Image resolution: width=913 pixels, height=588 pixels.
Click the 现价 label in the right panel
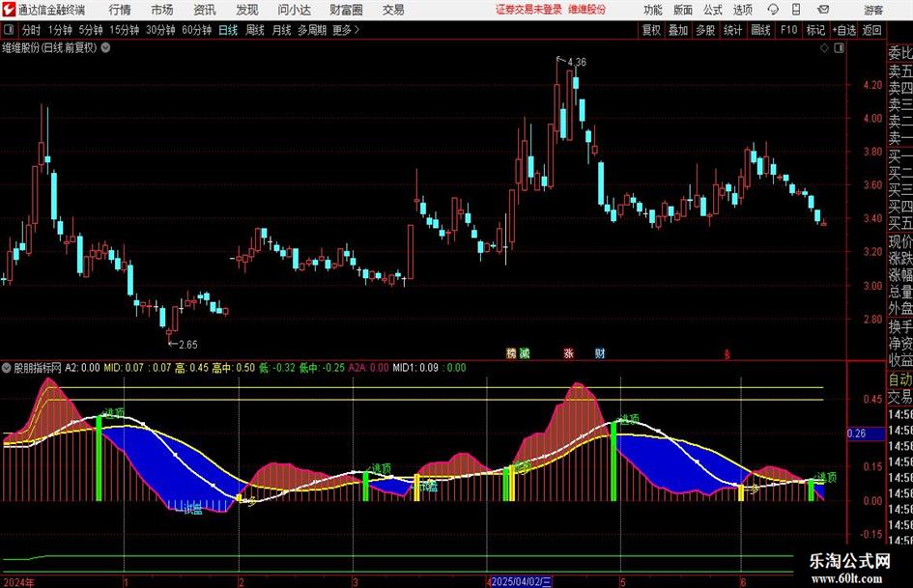click(x=900, y=241)
